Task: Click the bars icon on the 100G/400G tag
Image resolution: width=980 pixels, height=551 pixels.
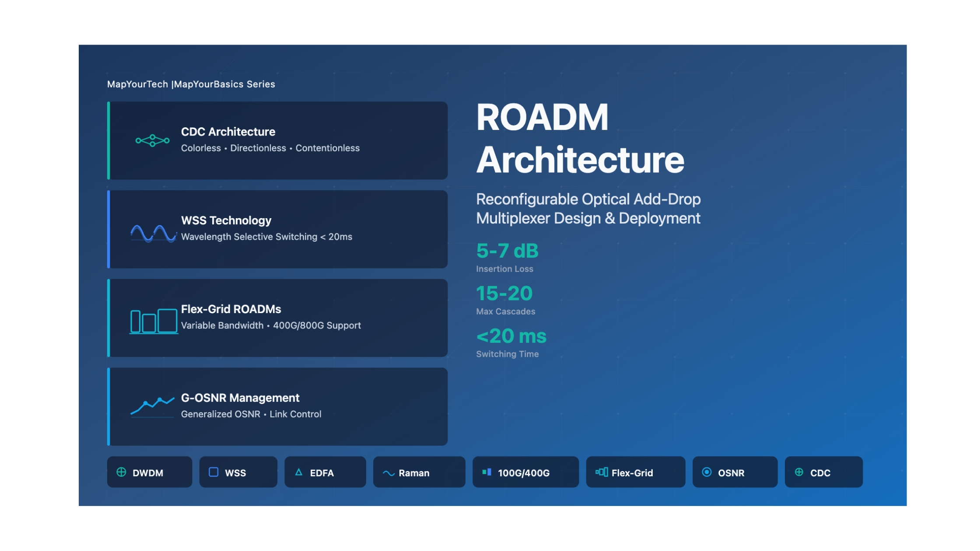Action: tap(486, 472)
